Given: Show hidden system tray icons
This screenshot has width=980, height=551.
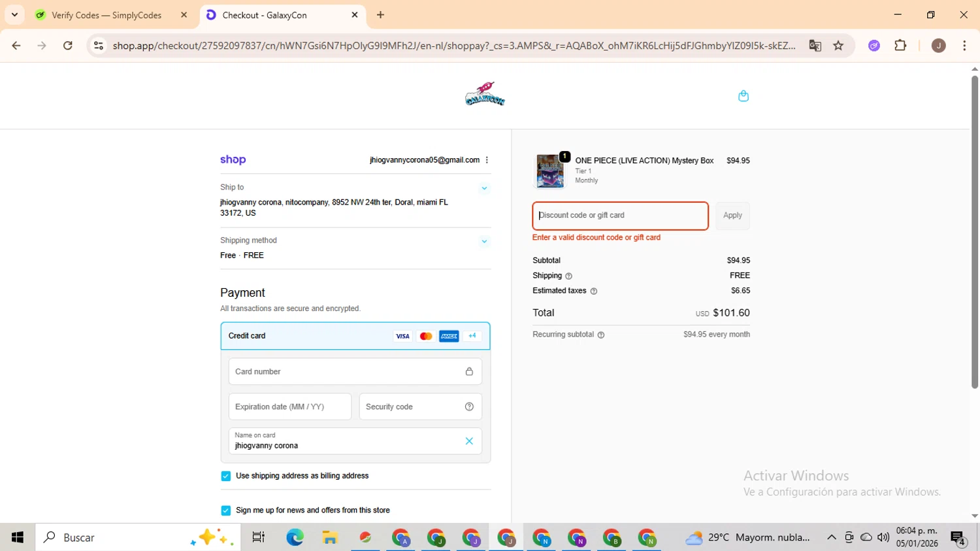Looking at the screenshot, I should (831, 537).
